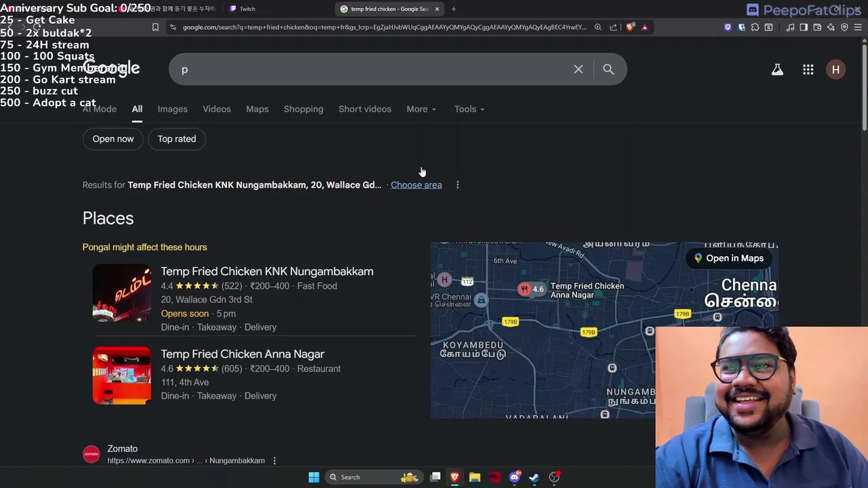Switch to the Images results tab
Image resolution: width=868 pixels, height=488 pixels.
[172, 109]
